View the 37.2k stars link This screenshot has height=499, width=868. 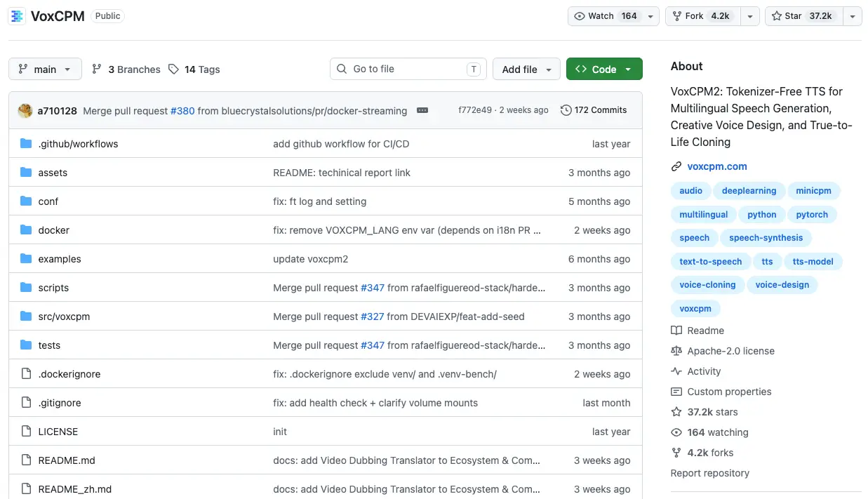click(x=705, y=412)
